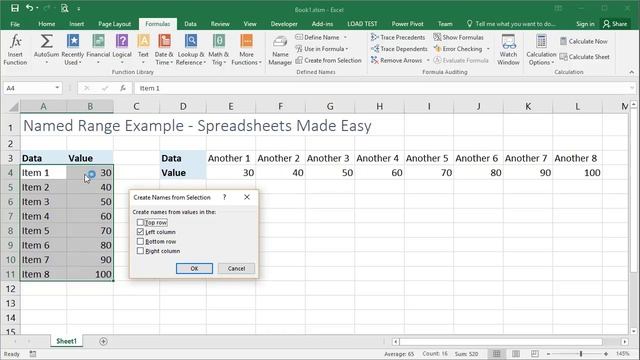Check the Right column checkbox

pyautogui.click(x=140, y=251)
